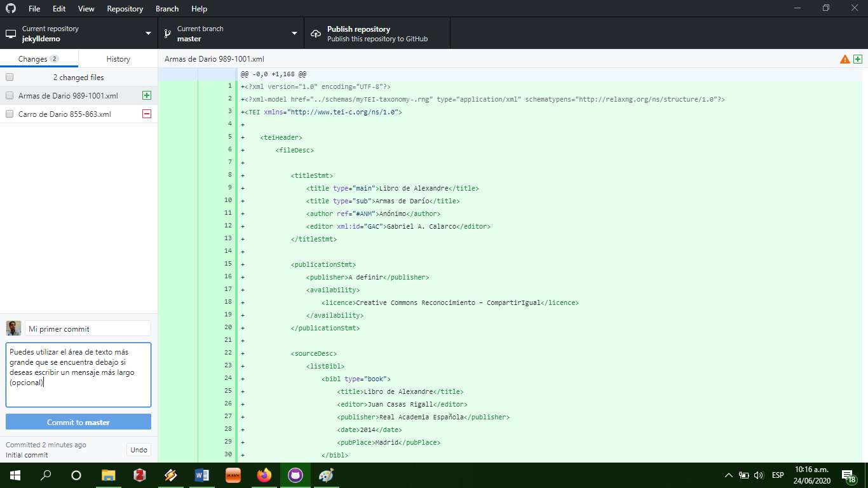Check the checkbox for Armas de Dario 989-1001.xml
Screen dimensions: 868x488
point(9,94)
